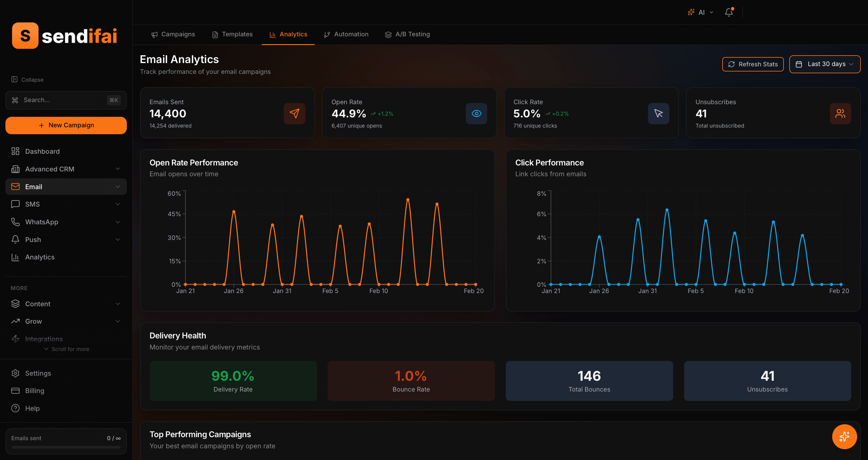Screen dimensions: 868x460
Task: Click the Unsubscribes people icon
Action: coord(840,113)
